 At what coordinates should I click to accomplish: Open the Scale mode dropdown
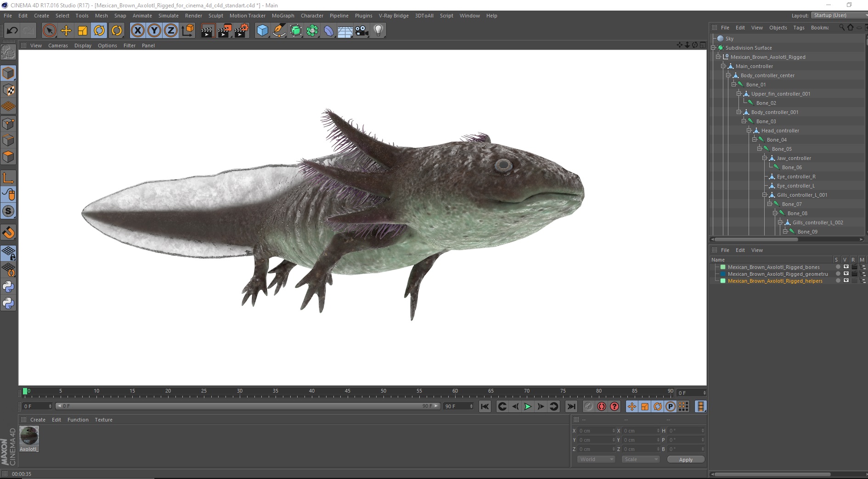point(640,459)
